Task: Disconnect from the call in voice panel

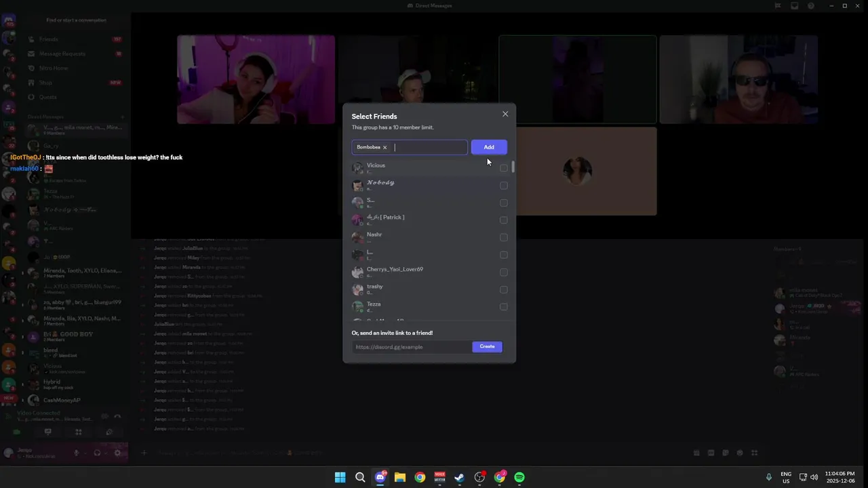Action: coord(117,416)
